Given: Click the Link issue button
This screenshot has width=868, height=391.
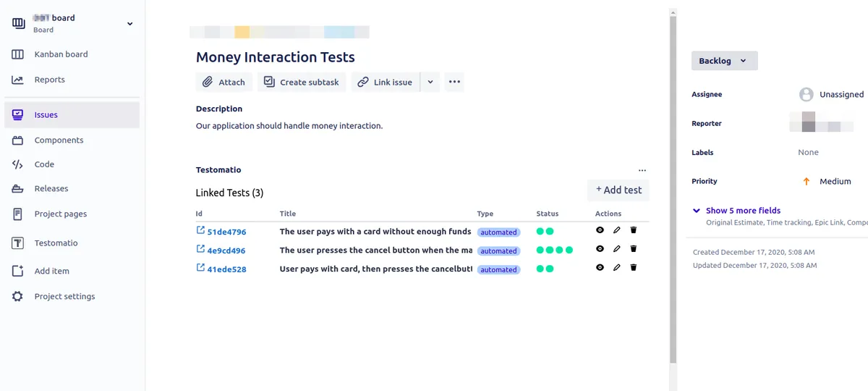Looking at the screenshot, I should 386,82.
